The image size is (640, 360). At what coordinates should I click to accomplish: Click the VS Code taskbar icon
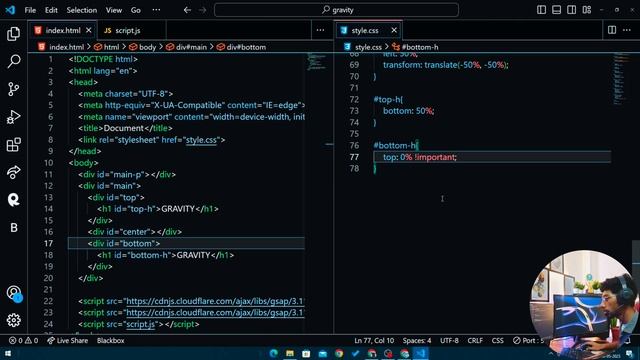[420, 353]
